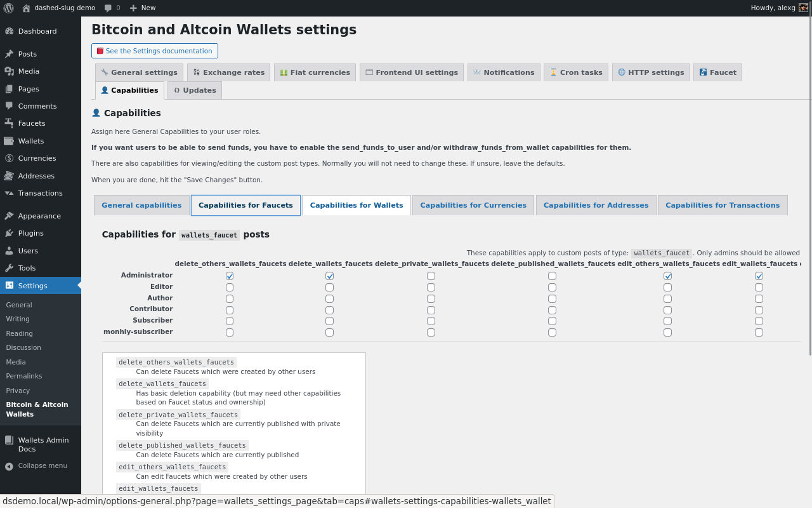Open Reading settings submenu link

(x=19, y=333)
